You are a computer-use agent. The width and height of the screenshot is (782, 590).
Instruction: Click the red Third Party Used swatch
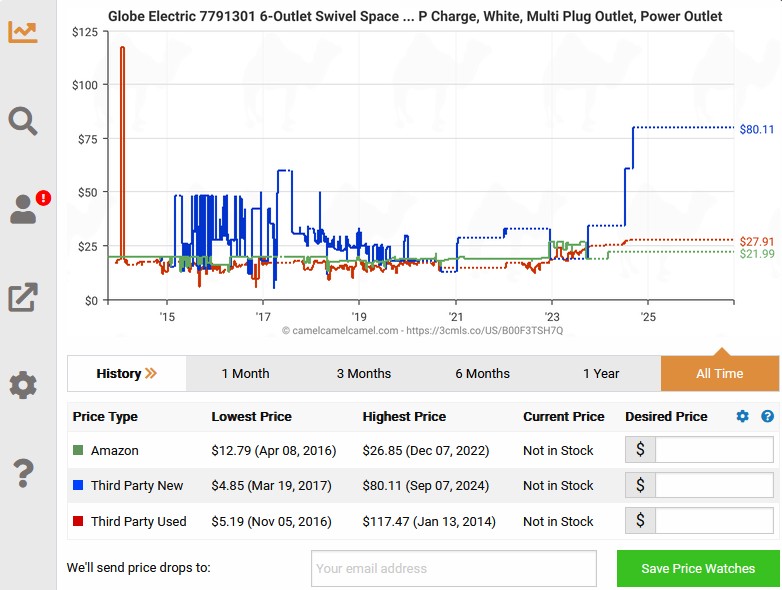pos(78,521)
